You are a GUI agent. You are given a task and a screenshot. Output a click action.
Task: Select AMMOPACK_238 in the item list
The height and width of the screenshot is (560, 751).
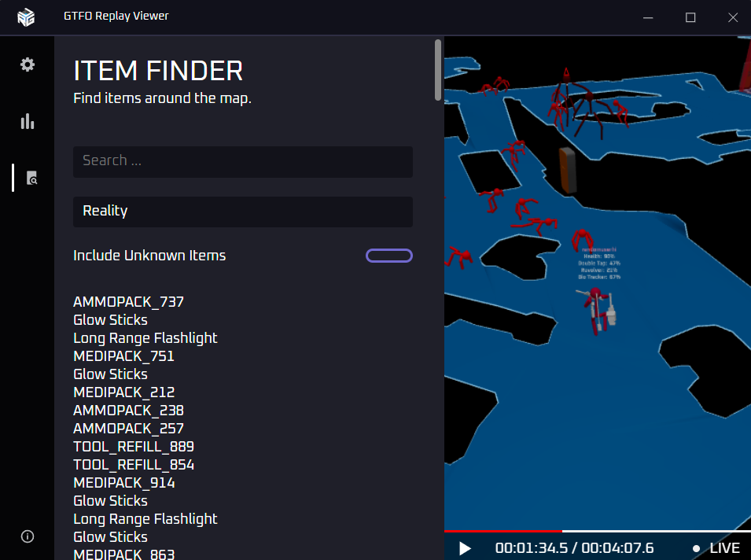pyautogui.click(x=128, y=411)
